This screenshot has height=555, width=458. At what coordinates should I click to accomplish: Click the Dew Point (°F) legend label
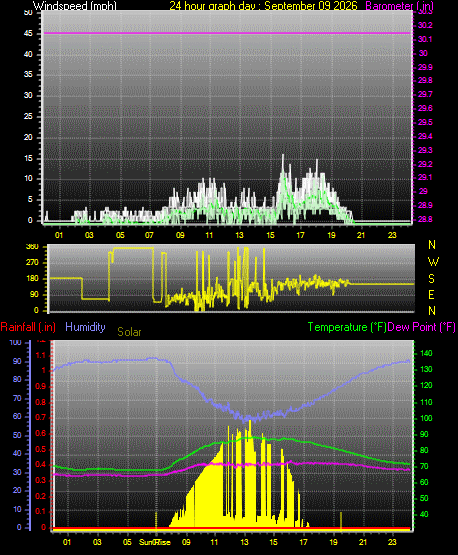click(421, 327)
